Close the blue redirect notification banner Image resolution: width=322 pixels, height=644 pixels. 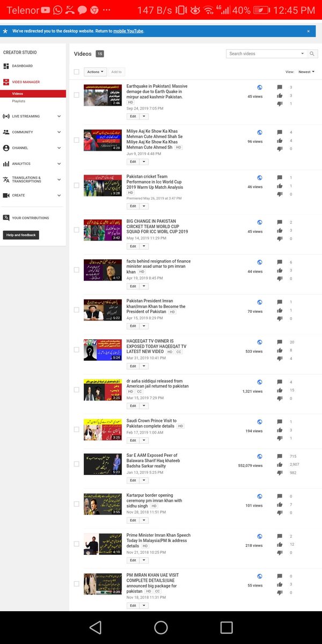[308, 31]
